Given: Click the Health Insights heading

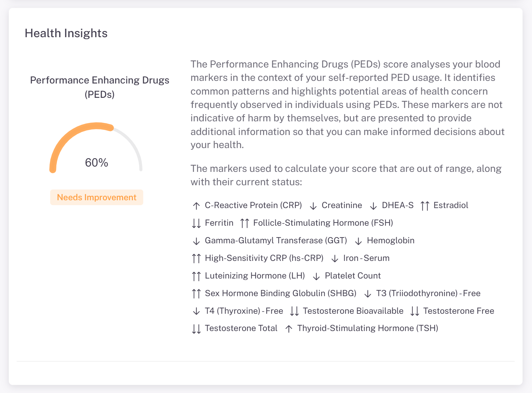Looking at the screenshot, I should pos(66,33).
